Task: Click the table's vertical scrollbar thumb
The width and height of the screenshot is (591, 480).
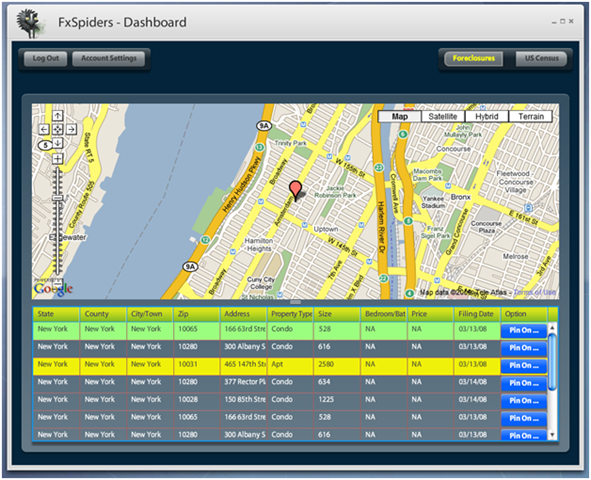Action: tap(552, 362)
